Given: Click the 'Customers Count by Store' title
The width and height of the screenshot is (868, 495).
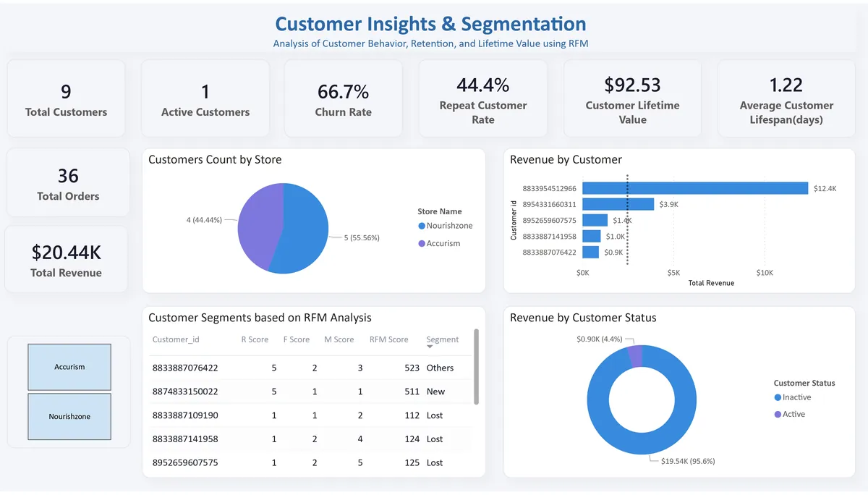Looking at the screenshot, I should click(215, 159).
